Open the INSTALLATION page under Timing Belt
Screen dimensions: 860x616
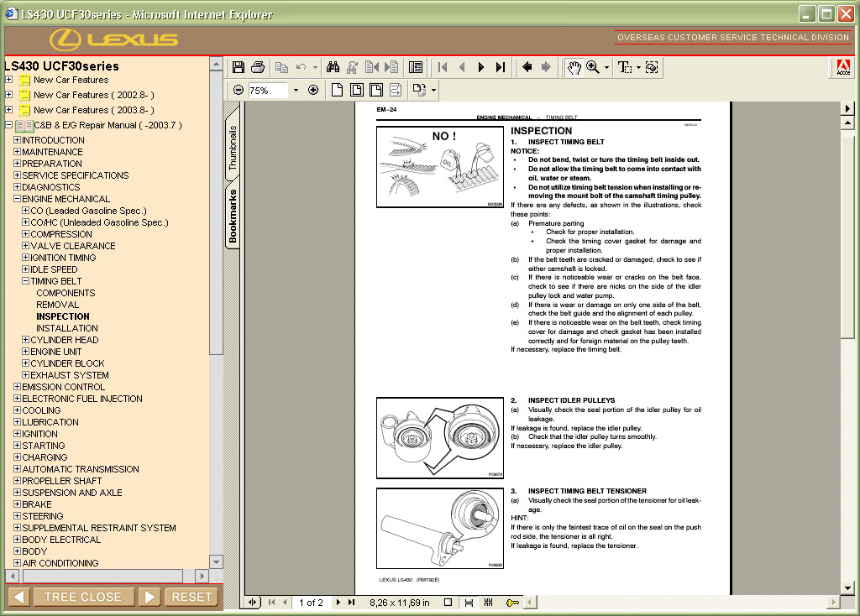[67, 328]
